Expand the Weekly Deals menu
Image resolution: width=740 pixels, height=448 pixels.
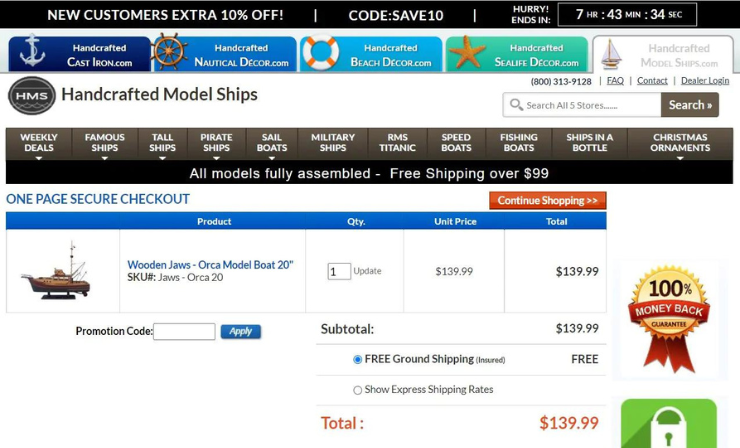coord(39,143)
